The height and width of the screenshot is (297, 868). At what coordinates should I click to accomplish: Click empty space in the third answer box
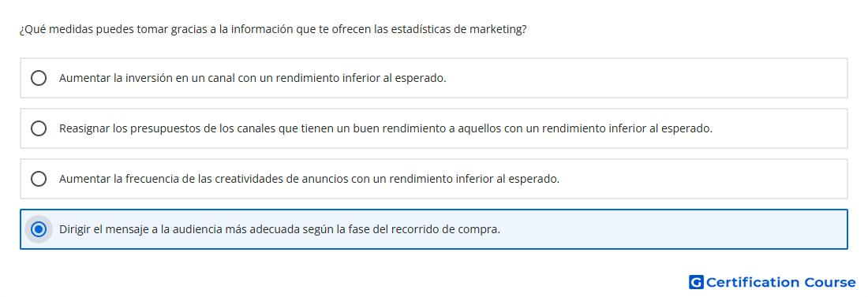(703, 179)
